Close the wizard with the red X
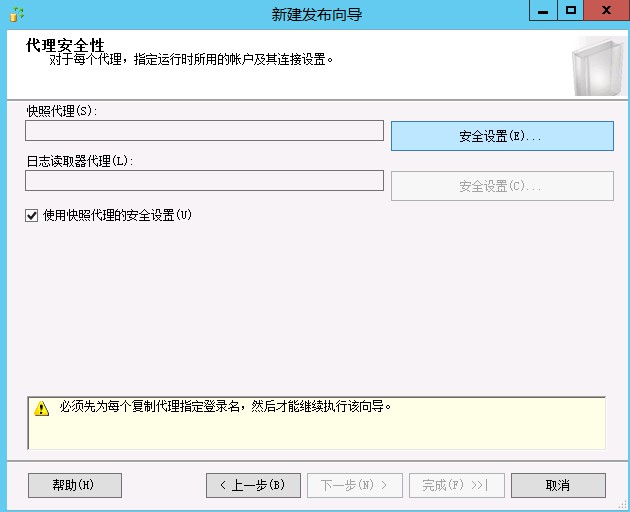This screenshot has width=630, height=512. [605, 12]
